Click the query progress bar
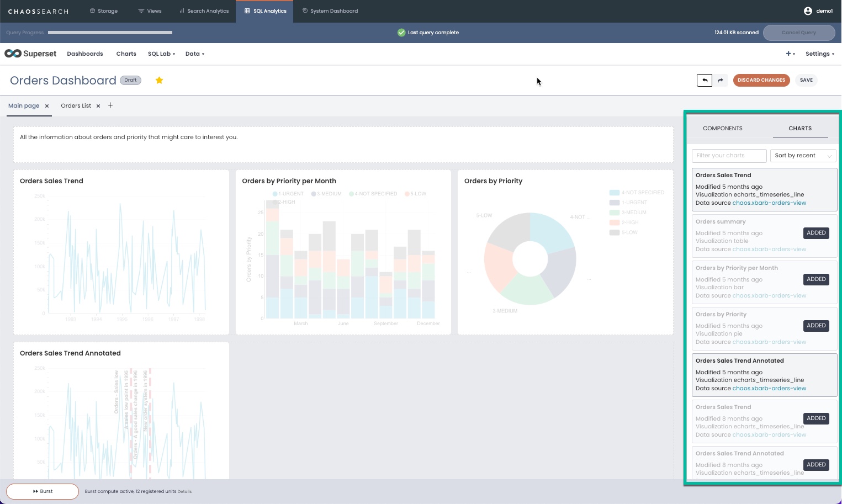Viewport: 842px width, 504px height. pos(110,33)
